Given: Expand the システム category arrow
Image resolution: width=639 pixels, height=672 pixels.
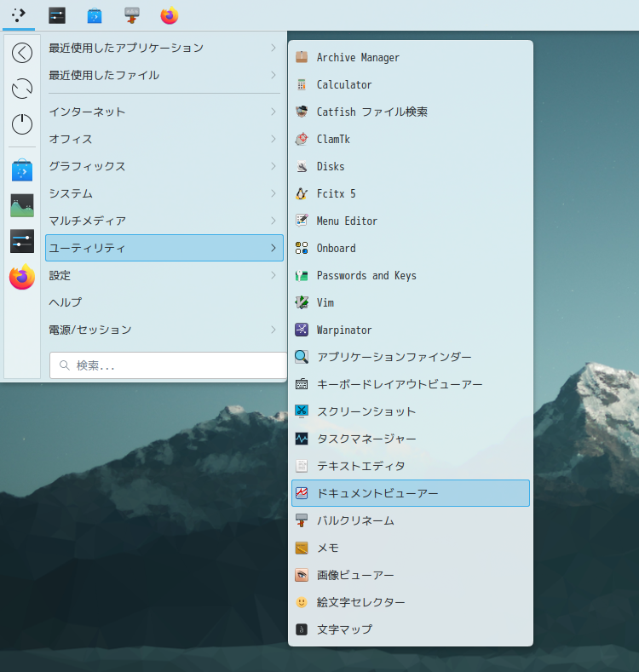Looking at the screenshot, I should pos(273,193).
